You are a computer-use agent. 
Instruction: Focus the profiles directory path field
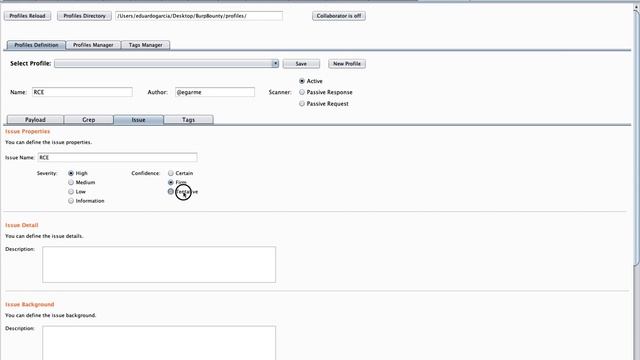click(x=199, y=16)
